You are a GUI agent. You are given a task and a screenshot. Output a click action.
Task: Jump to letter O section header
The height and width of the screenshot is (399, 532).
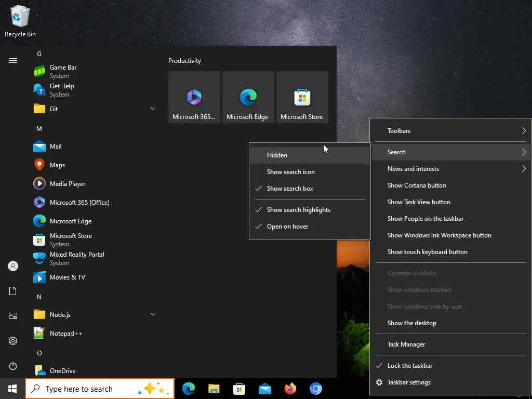39,353
